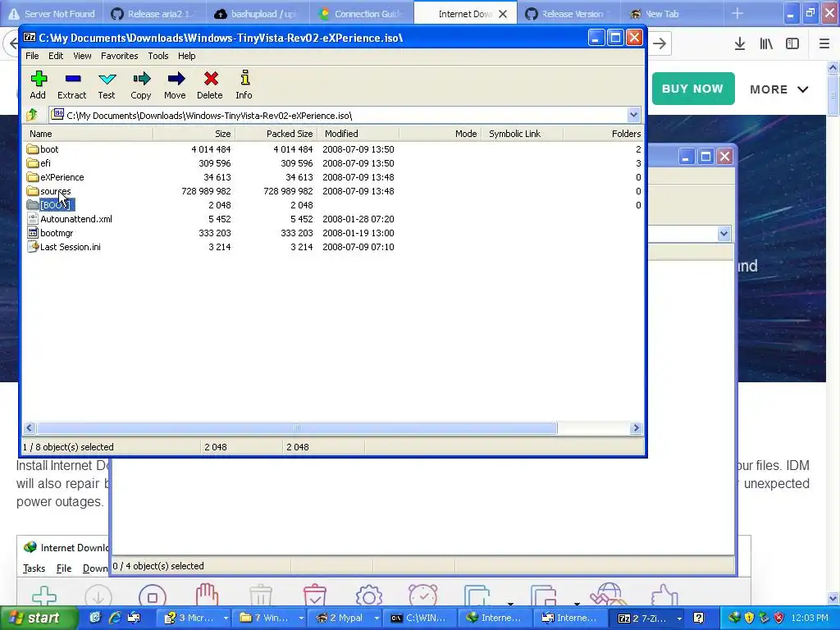Image resolution: width=840 pixels, height=630 pixels.
Task: Switch to Connection Guide tab
Action: (359, 14)
